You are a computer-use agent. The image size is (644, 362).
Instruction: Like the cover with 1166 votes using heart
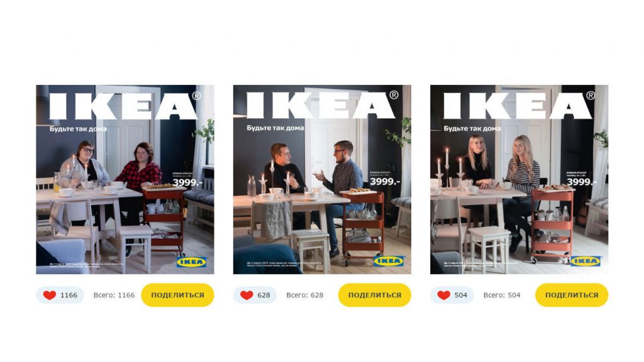(50, 295)
